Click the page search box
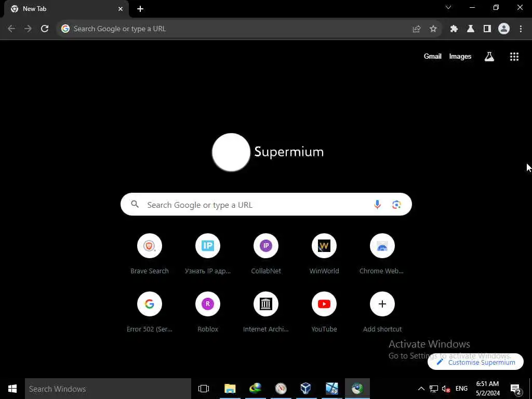This screenshot has width=532, height=399. point(266,204)
